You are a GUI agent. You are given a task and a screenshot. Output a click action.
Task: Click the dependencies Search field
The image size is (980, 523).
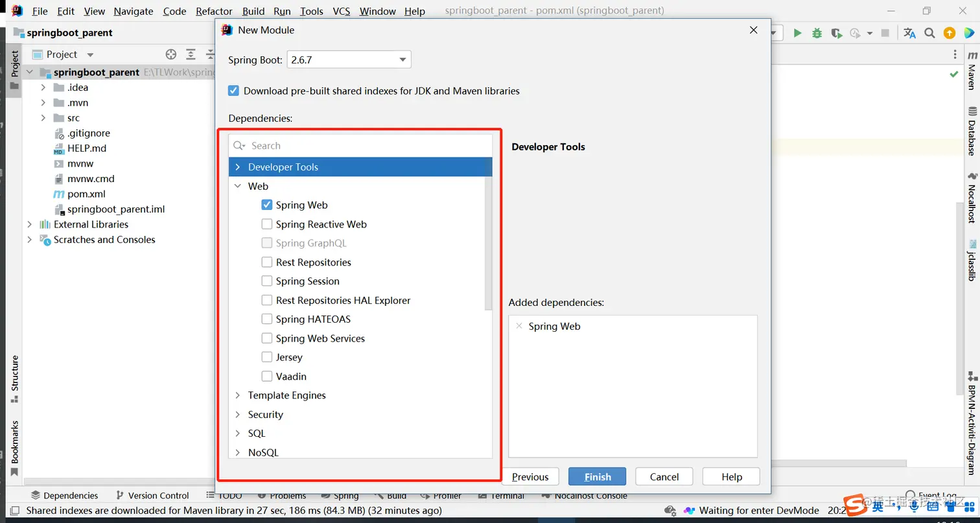tap(360, 146)
